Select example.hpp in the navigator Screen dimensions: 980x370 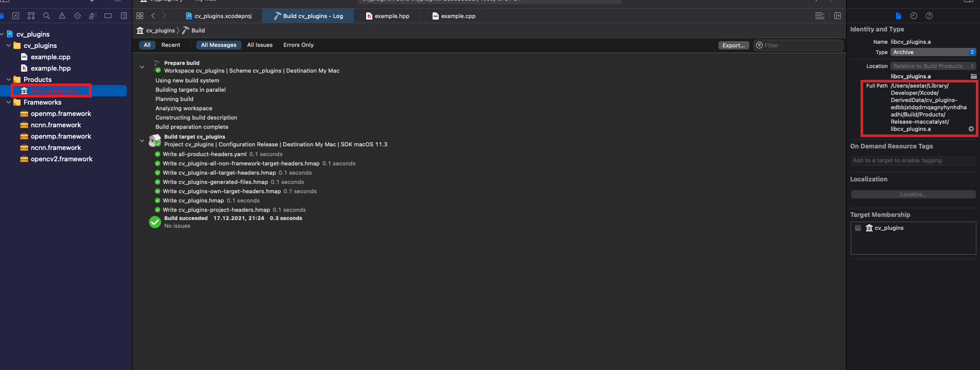click(50, 68)
